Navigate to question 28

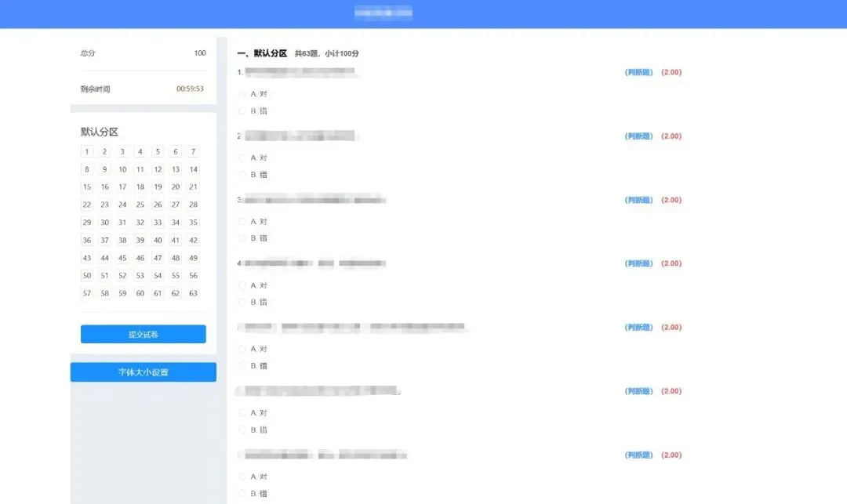point(194,205)
